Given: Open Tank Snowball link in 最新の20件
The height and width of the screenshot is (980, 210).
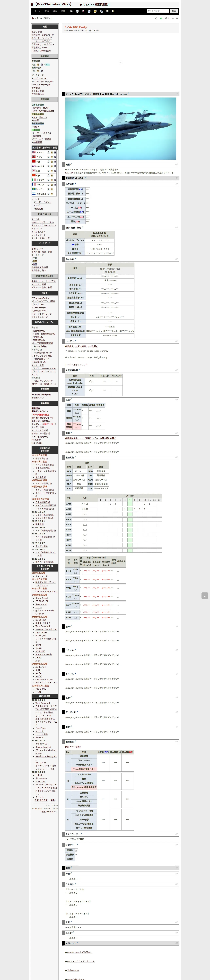Looking at the screenshot, I should (43, 703).
